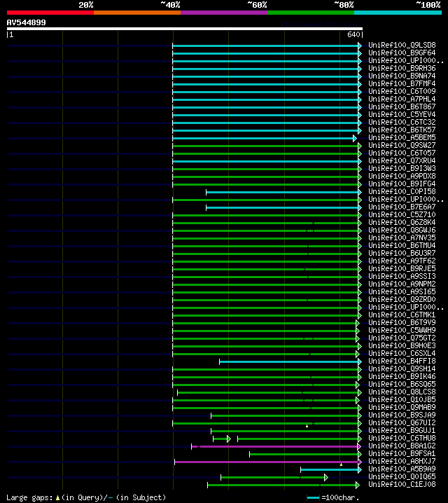The width and height of the screenshot is (448, 503).
Task: Select the query name AV544899
Action: tap(27, 22)
